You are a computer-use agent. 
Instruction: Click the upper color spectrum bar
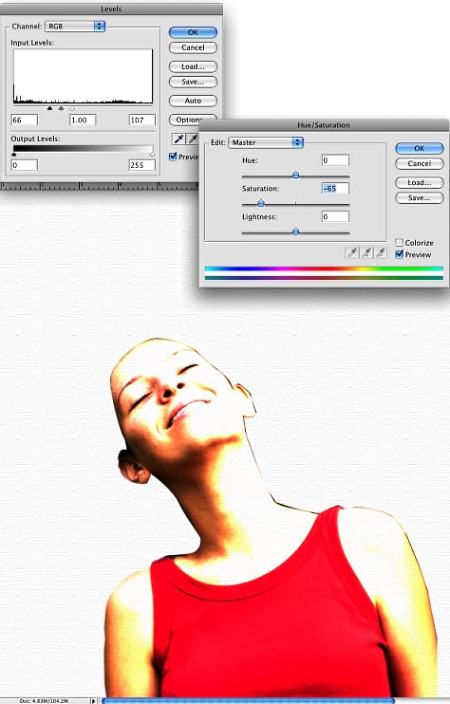pos(324,269)
